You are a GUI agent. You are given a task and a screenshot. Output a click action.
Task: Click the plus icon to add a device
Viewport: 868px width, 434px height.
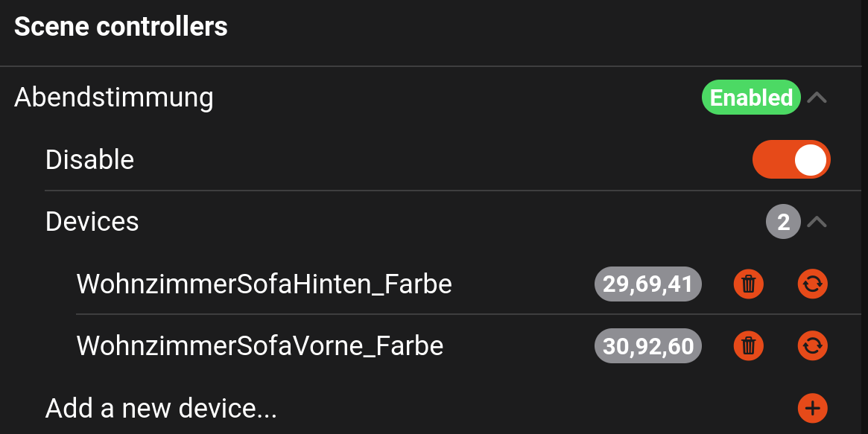click(x=812, y=407)
